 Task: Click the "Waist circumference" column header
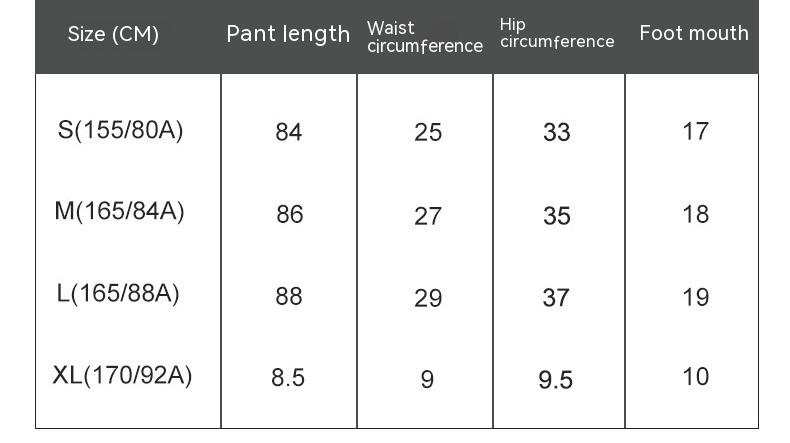coord(424,37)
